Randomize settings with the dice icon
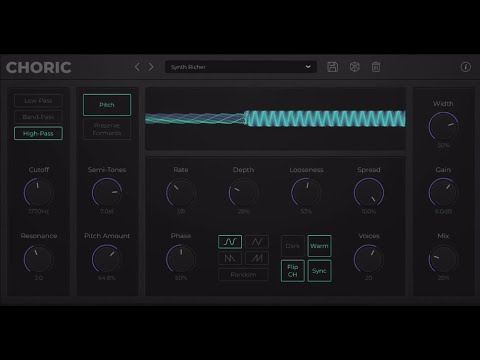Screen dimensions: 480x360 click(354, 67)
